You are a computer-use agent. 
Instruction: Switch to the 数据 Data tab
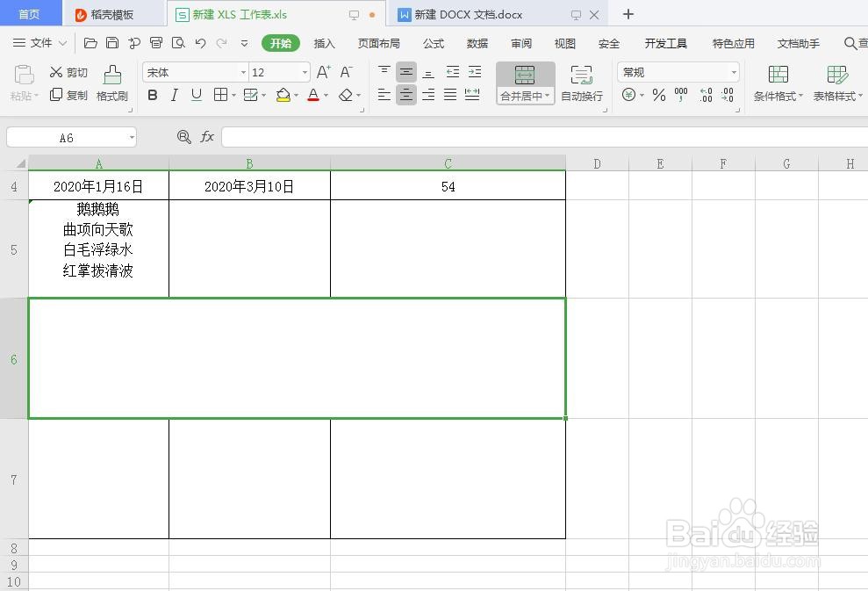tap(477, 43)
